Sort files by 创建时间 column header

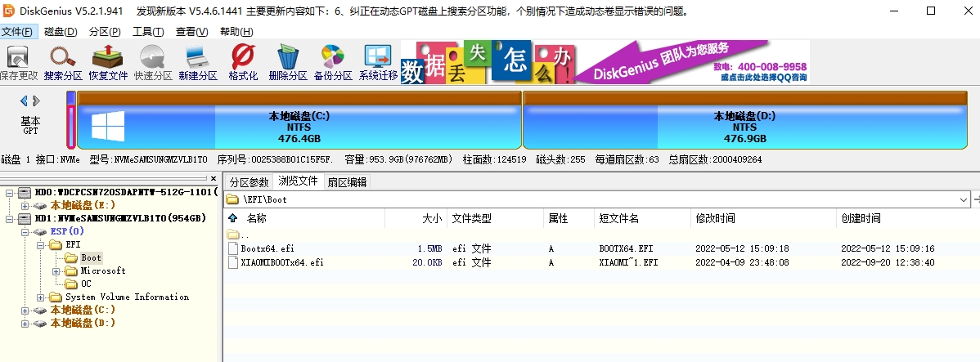[861, 218]
